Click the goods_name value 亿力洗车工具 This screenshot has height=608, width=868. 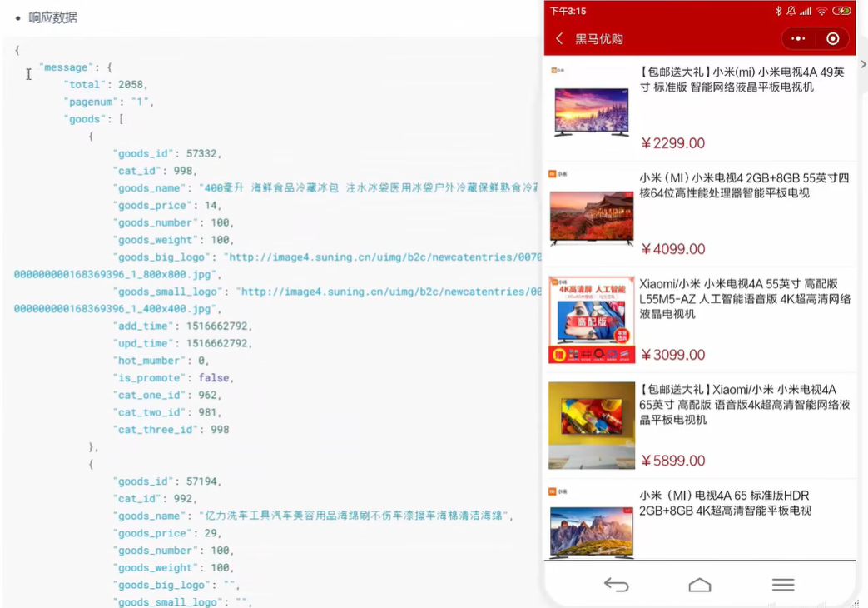(355, 516)
